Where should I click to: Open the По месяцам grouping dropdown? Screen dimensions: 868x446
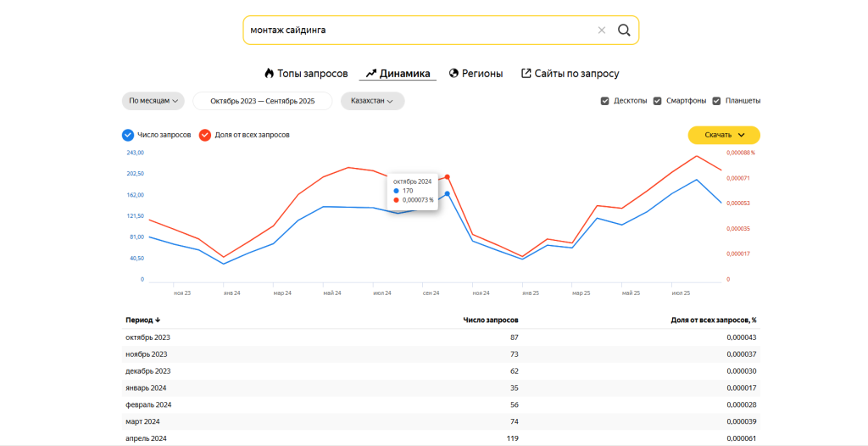[x=153, y=101]
